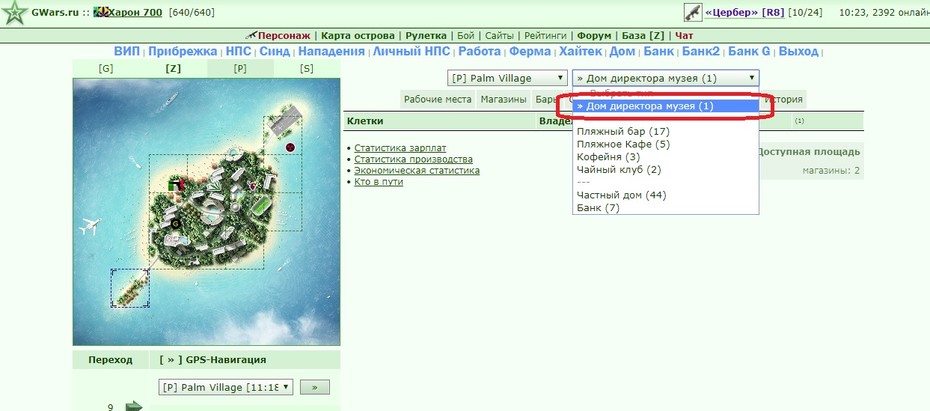Open the Личный НПС link
Screen dimensions: 930x411
point(411,52)
